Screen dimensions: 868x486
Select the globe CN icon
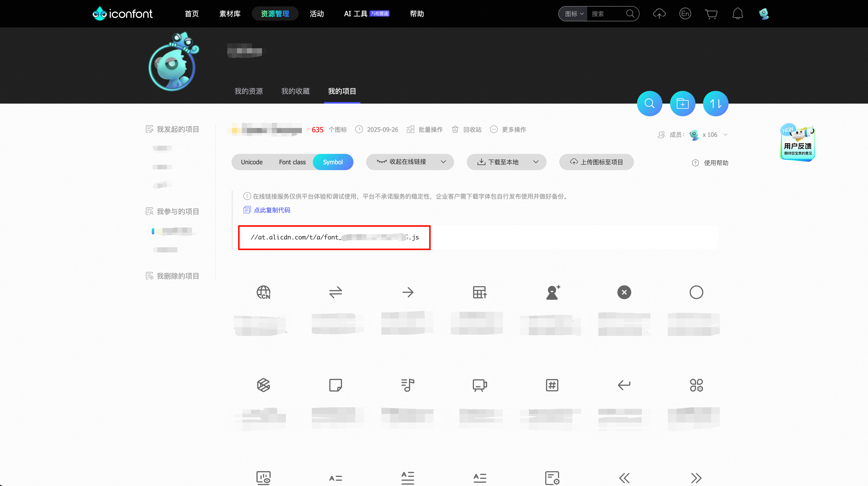click(x=263, y=292)
